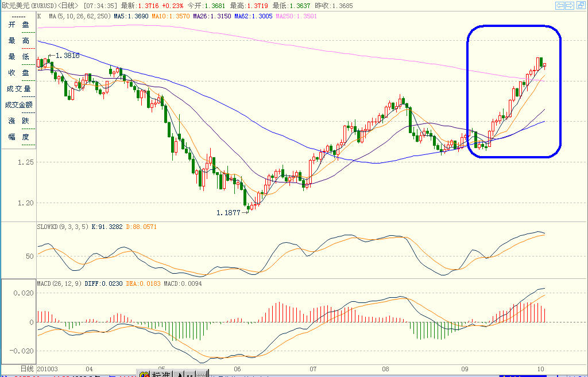This screenshot has height=377, width=588.
Task: Click the 最高:1.3719 header value
Action: 249,6
